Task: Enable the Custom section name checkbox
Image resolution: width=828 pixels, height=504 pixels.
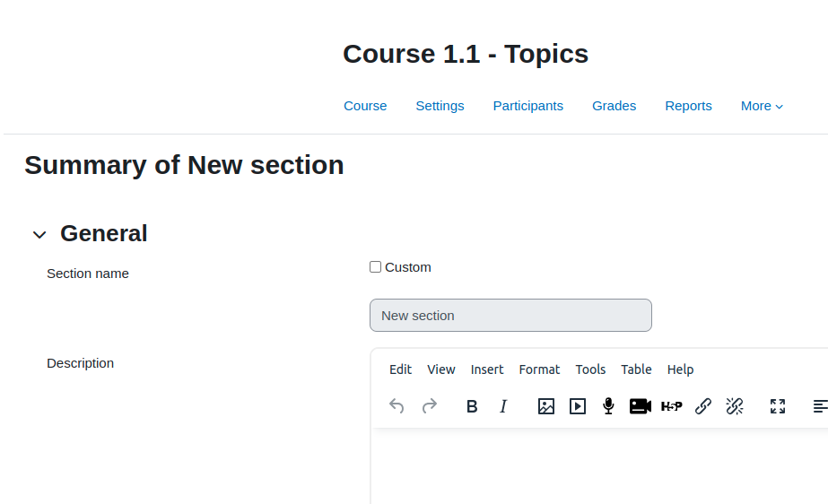Action: pos(376,267)
